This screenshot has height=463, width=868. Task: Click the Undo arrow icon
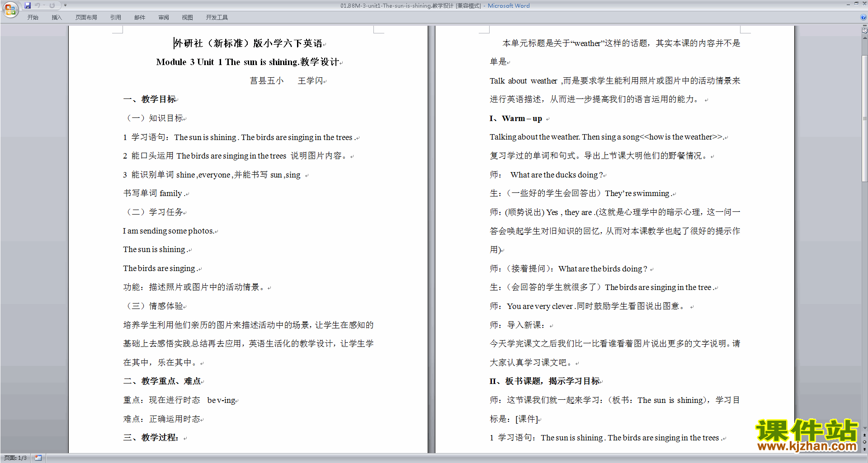point(38,5)
